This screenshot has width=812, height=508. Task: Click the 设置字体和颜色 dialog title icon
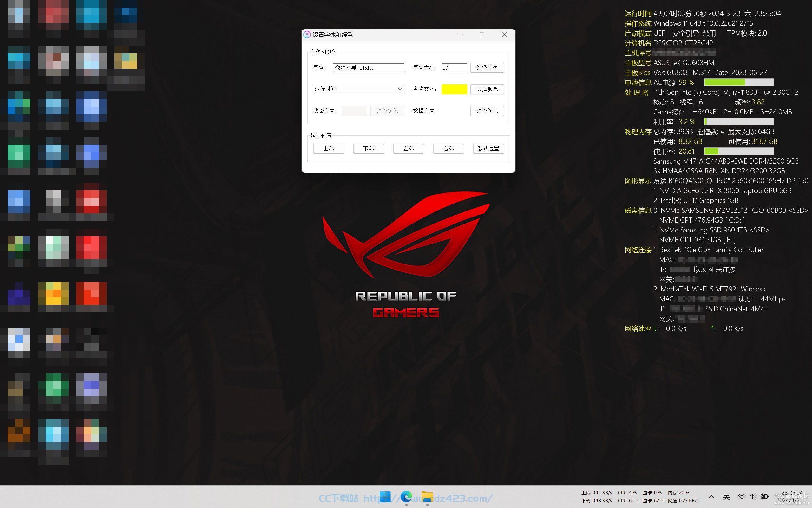coord(307,35)
